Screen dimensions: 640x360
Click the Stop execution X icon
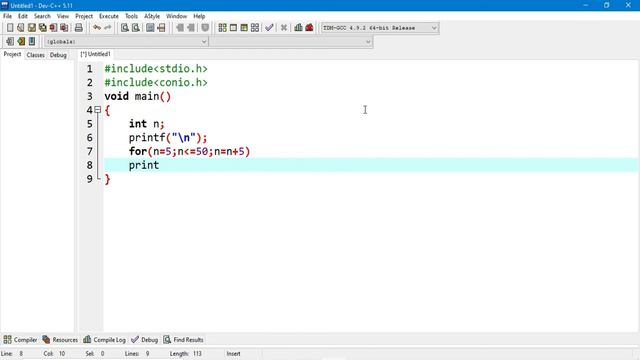point(284,28)
